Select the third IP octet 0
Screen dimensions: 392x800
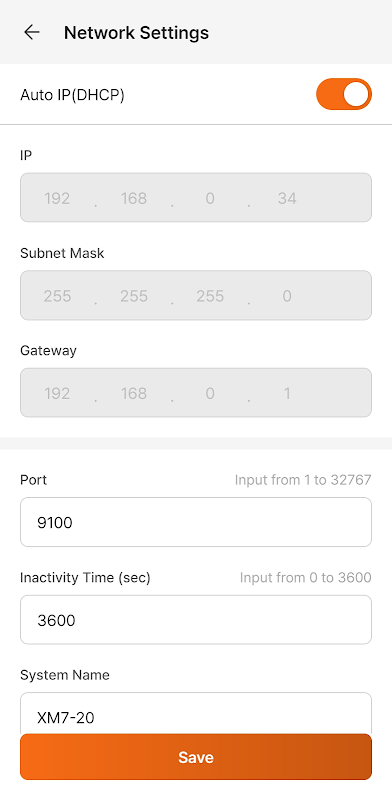(210, 198)
